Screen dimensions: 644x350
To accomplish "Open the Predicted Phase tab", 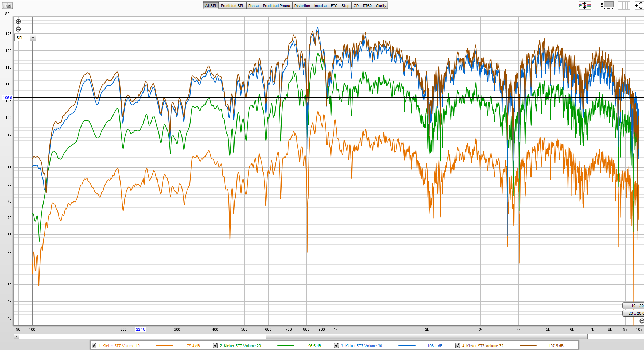I will 276,6.
